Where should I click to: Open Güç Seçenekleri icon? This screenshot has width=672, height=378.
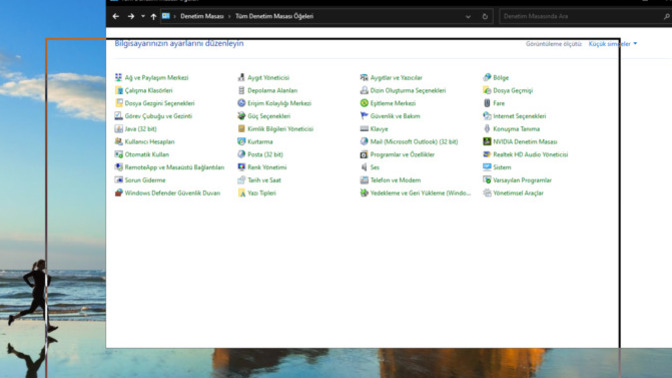point(242,116)
